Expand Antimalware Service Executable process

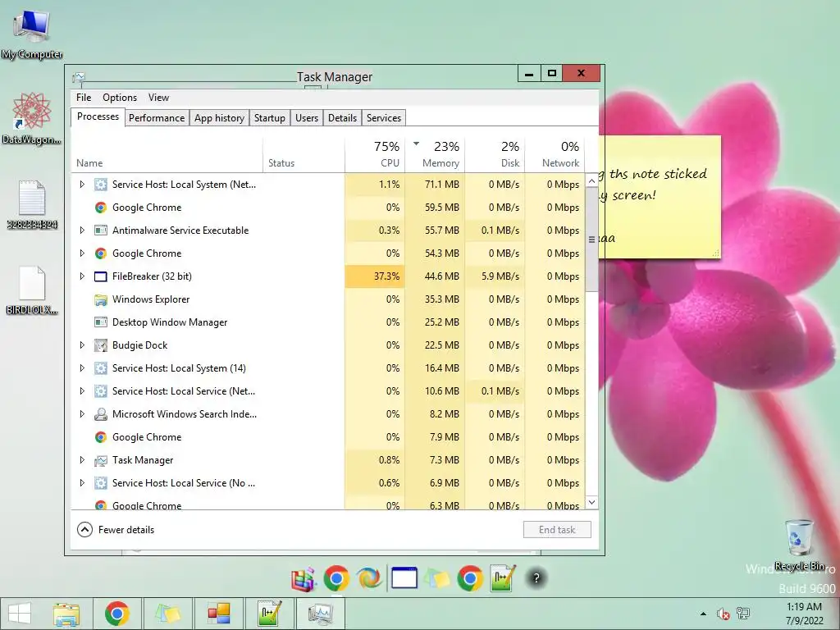click(82, 231)
